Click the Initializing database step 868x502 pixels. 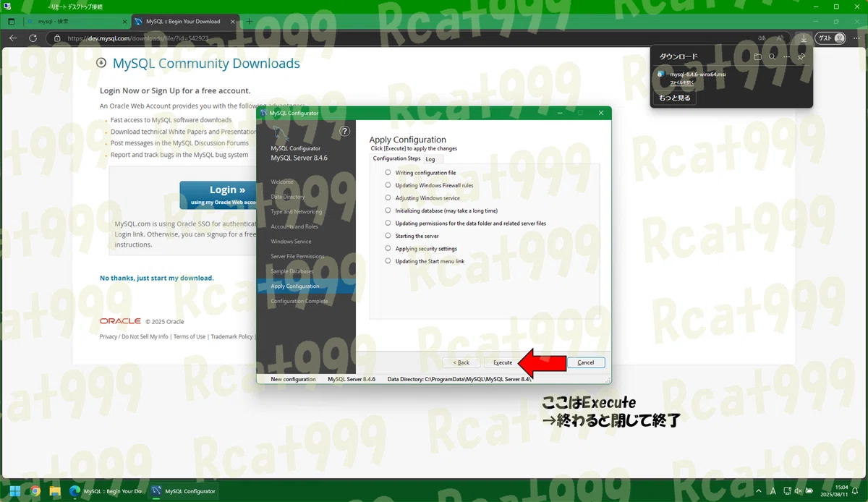[x=446, y=210]
